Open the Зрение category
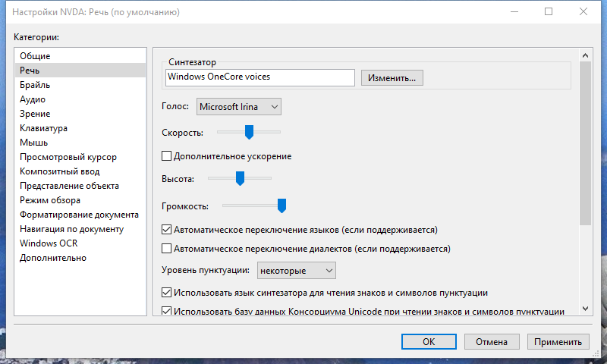 [80, 114]
